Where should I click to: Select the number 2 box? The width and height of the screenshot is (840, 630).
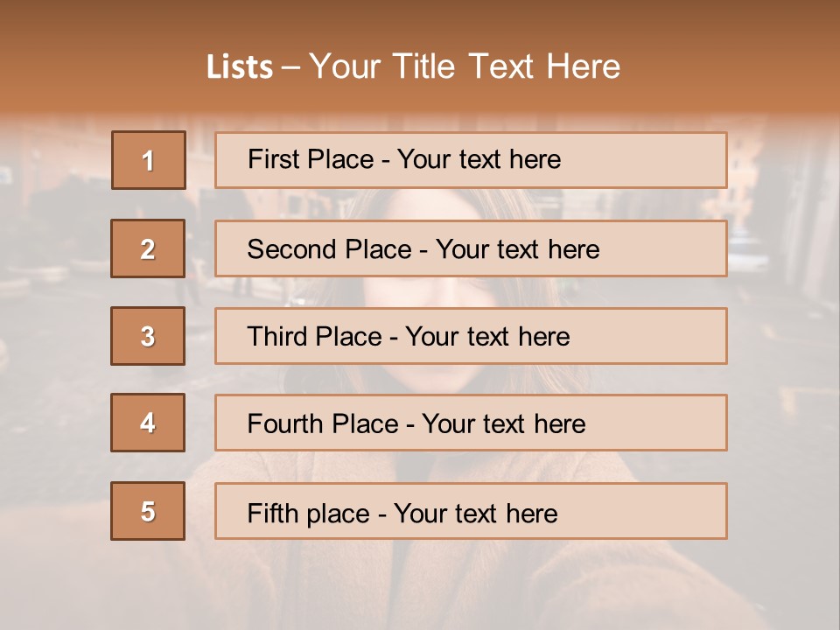[148, 248]
